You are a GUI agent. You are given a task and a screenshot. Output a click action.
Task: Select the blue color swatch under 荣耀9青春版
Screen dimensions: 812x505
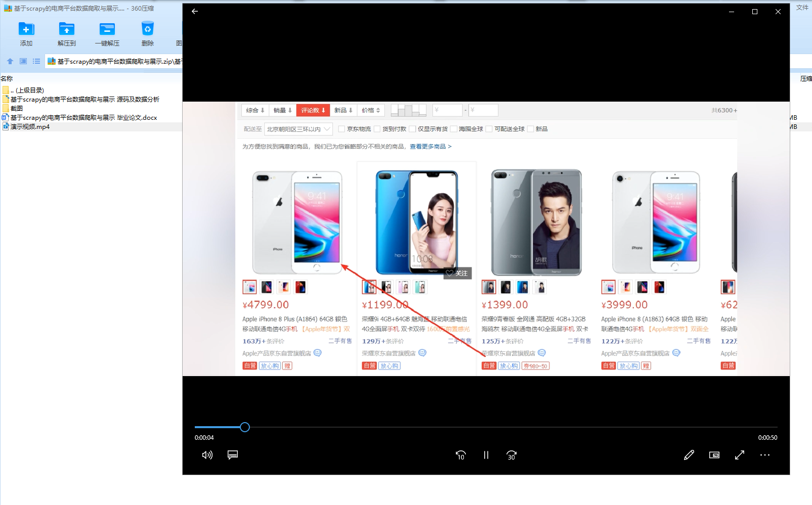[x=523, y=287]
